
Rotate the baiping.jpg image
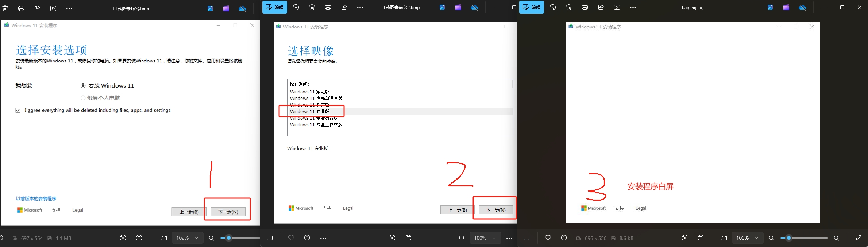[x=553, y=7]
